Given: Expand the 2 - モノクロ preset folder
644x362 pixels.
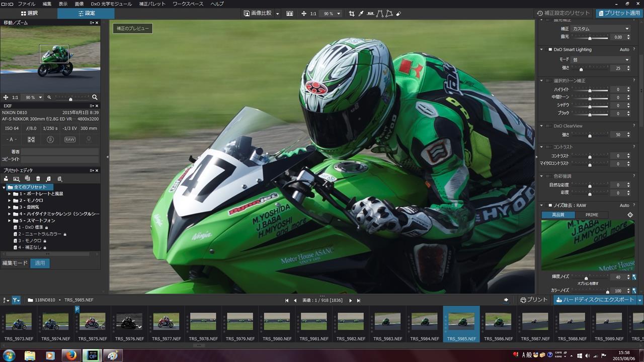Looking at the screenshot, I should pyautogui.click(x=9, y=200).
